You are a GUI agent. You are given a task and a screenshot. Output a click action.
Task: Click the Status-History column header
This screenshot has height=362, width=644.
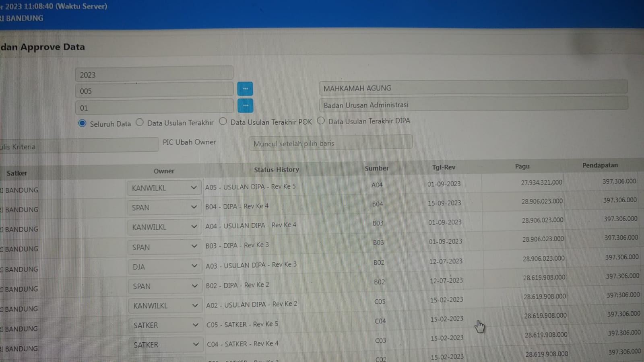(x=277, y=170)
